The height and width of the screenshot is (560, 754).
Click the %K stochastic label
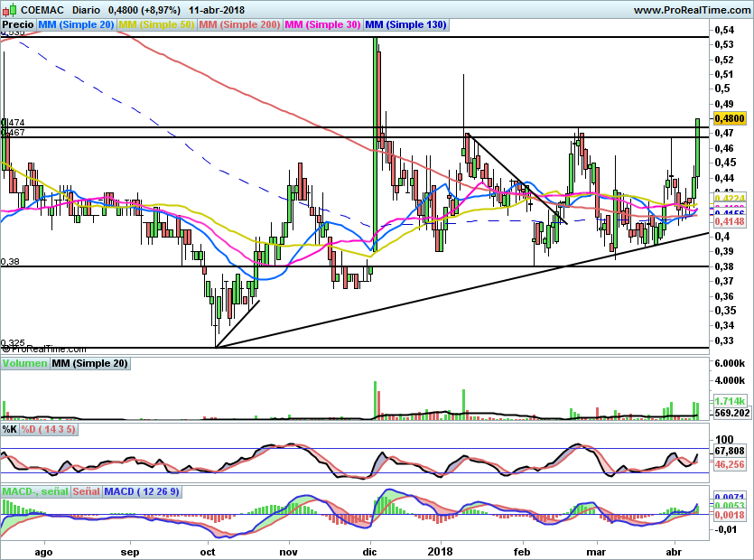point(10,429)
